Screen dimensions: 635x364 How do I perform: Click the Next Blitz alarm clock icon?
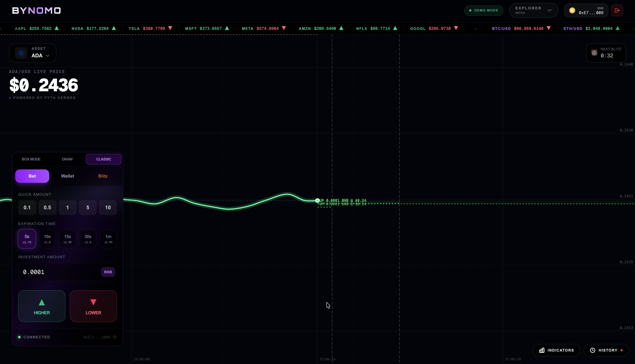[x=594, y=53]
